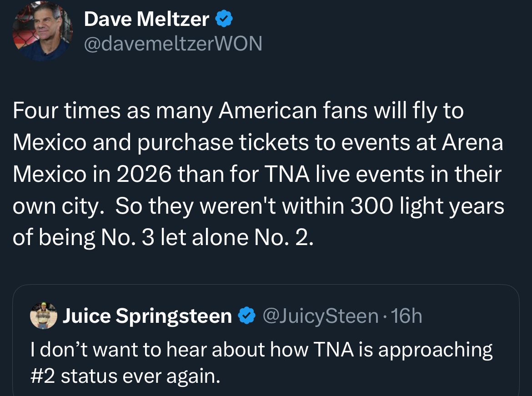This screenshot has width=532, height=396.
Task: Click the '2026' year in the tweet
Action: coord(144,175)
